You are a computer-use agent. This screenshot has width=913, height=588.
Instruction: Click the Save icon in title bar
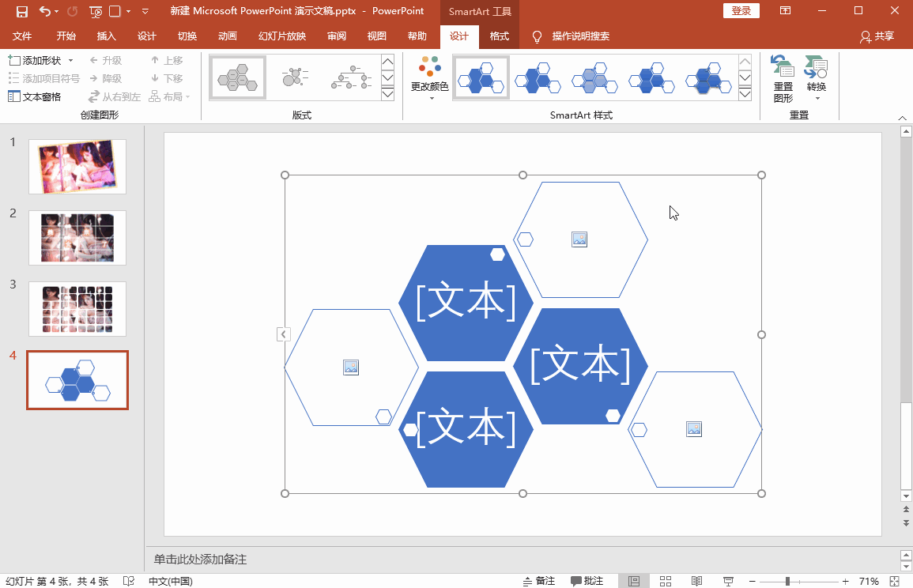click(x=21, y=11)
